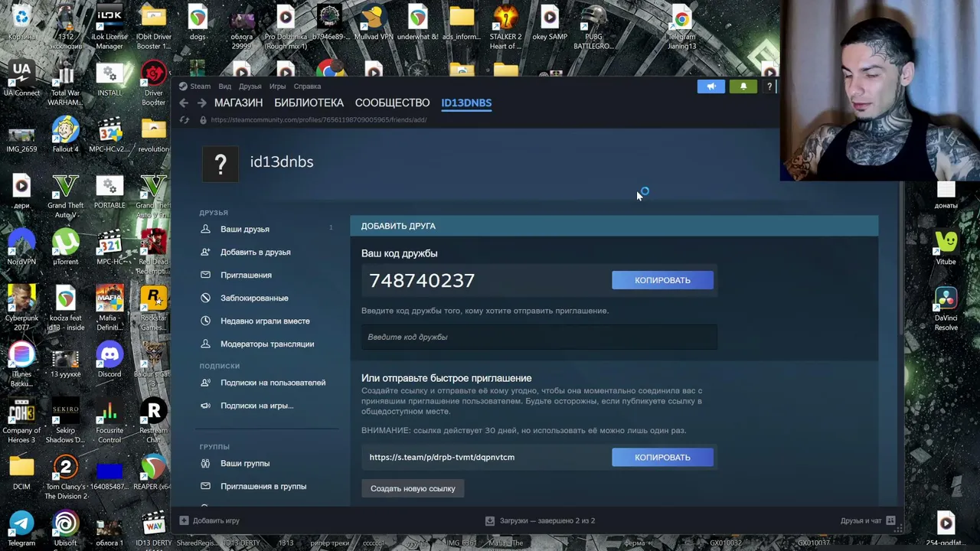Focus the Введите код дружбы field
Screen dimensions: 980x551
(x=539, y=337)
